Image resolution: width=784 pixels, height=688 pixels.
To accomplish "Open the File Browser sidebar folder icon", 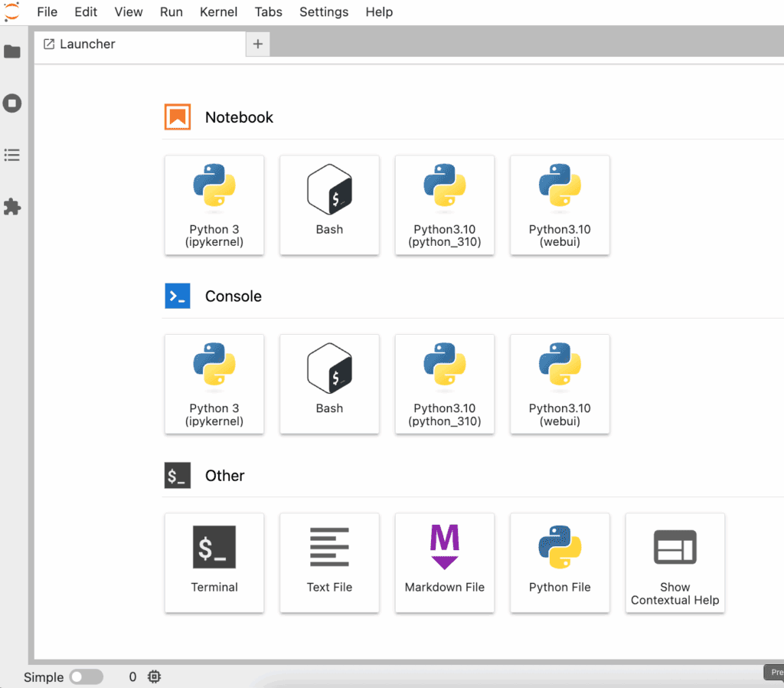I will (x=12, y=51).
